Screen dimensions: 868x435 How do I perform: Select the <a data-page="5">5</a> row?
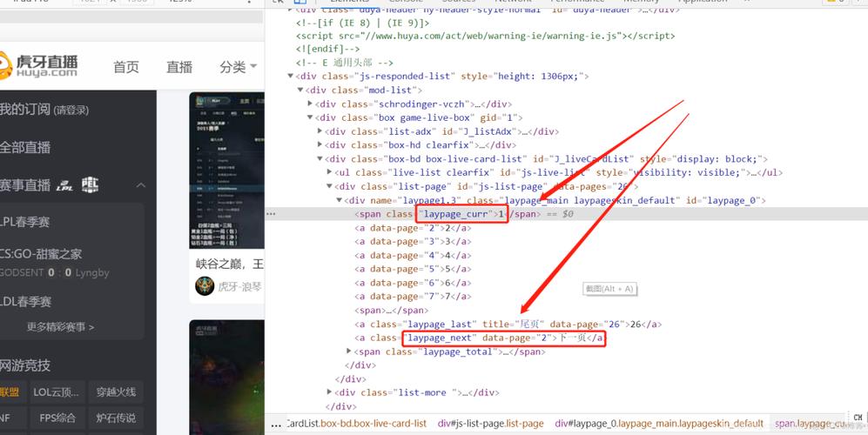pyautogui.click(x=413, y=269)
